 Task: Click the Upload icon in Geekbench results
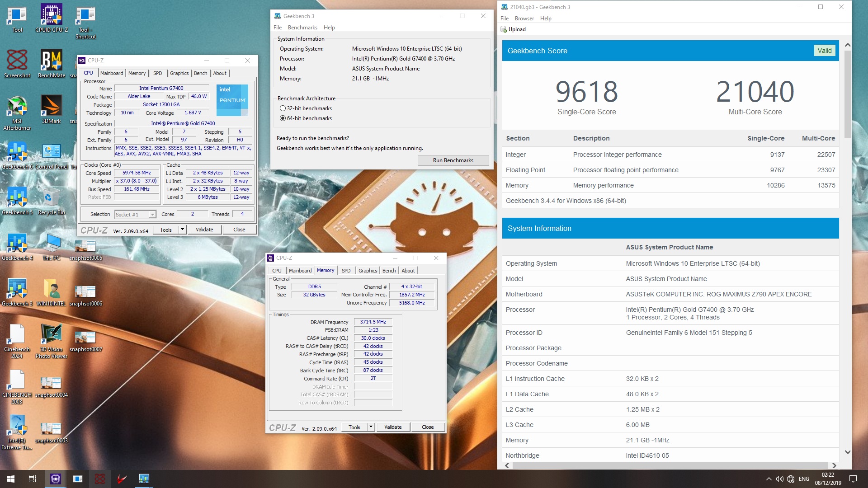pos(513,29)
